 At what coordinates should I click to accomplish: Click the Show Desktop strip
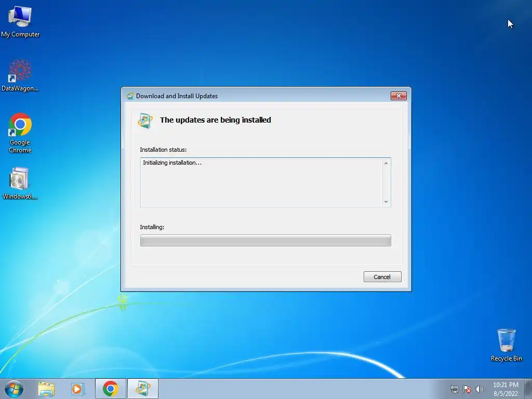(x=528, y=389)
